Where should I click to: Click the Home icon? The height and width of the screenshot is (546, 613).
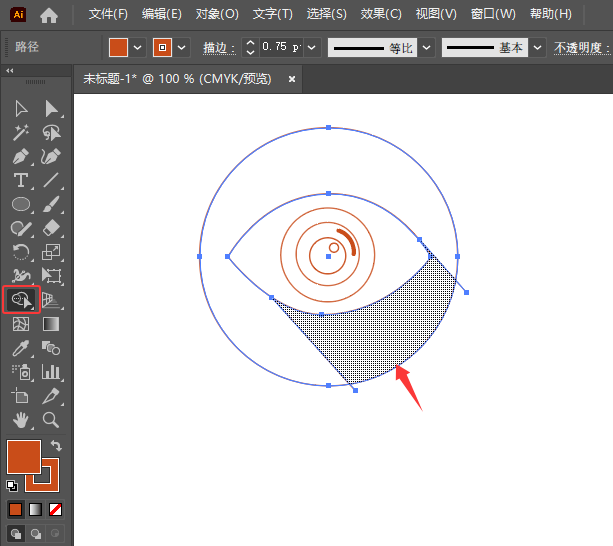click(x=49, y=15)
